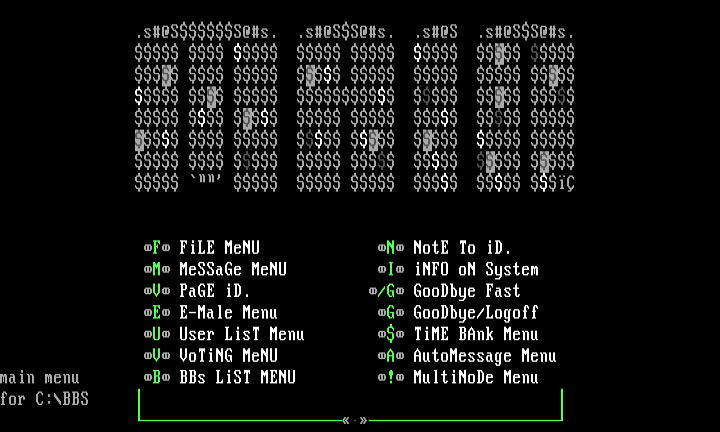Select the green M hotkey beside Message Menu

pos(157,269)
